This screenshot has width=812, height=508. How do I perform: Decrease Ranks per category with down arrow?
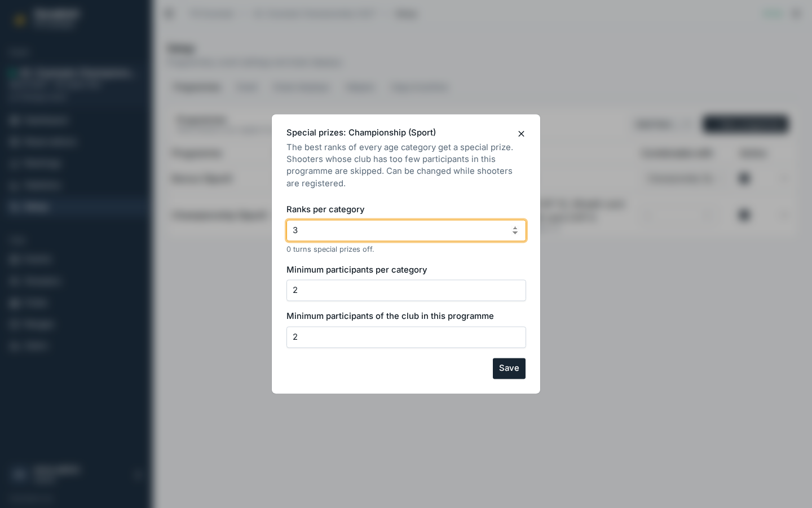(515, 233)
